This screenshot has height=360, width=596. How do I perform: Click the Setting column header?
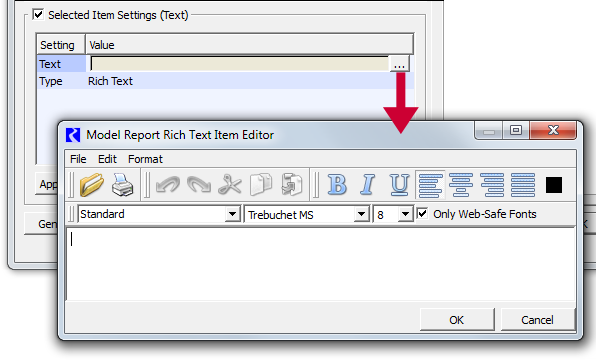(61, 45)
